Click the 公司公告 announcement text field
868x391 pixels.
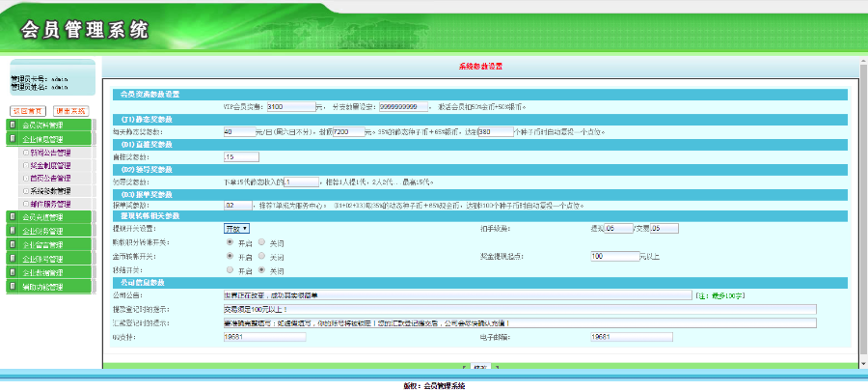click(x=457, y=295)
